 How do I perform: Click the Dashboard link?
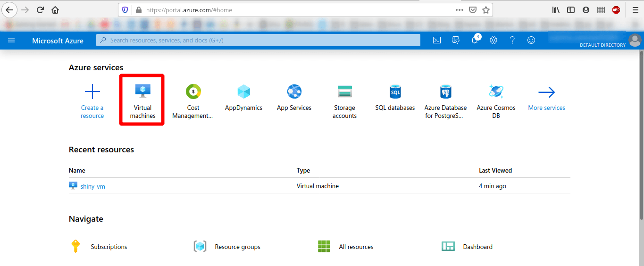[x=477, y=247]
